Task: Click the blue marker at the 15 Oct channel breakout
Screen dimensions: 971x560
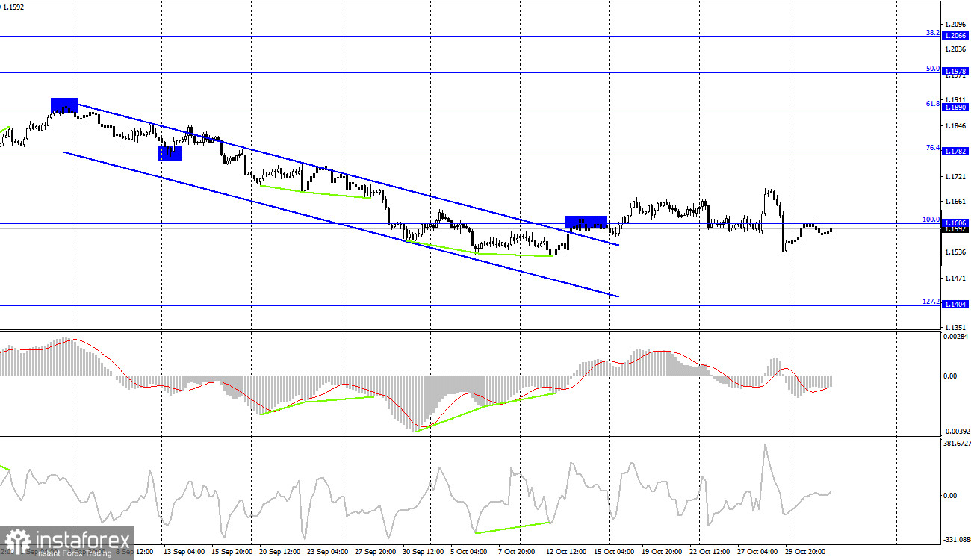Action: coord(586,222)
